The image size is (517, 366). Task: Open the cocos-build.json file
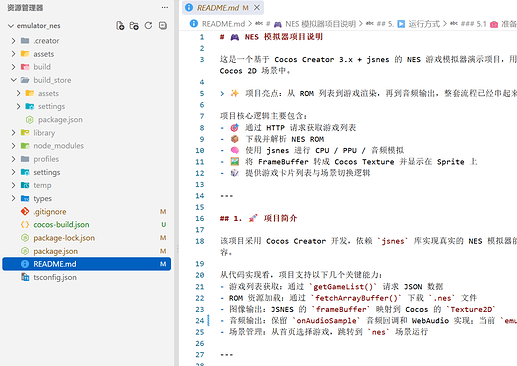61,225
